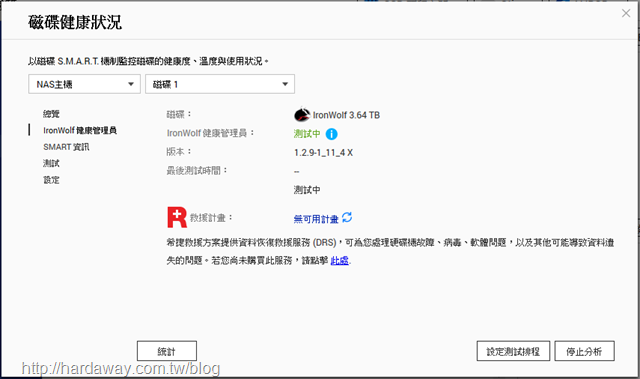Select the IronWolf 健康管理員 tab

[80, 131]
